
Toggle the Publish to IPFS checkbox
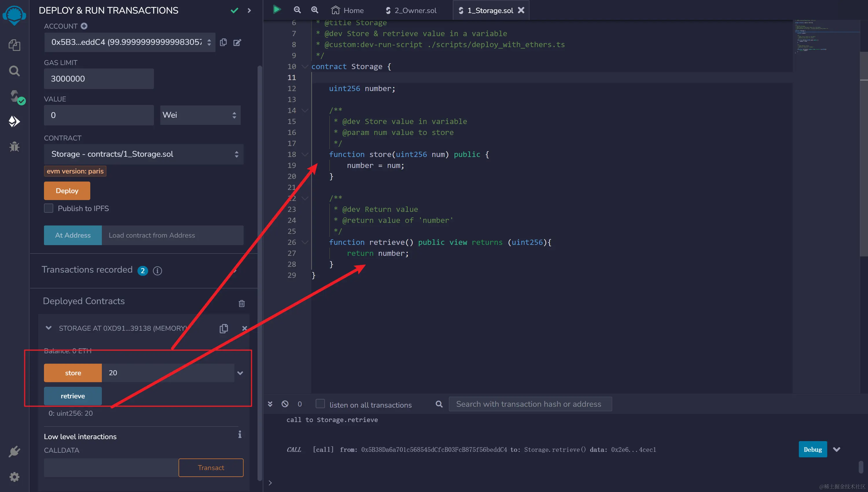48,208
